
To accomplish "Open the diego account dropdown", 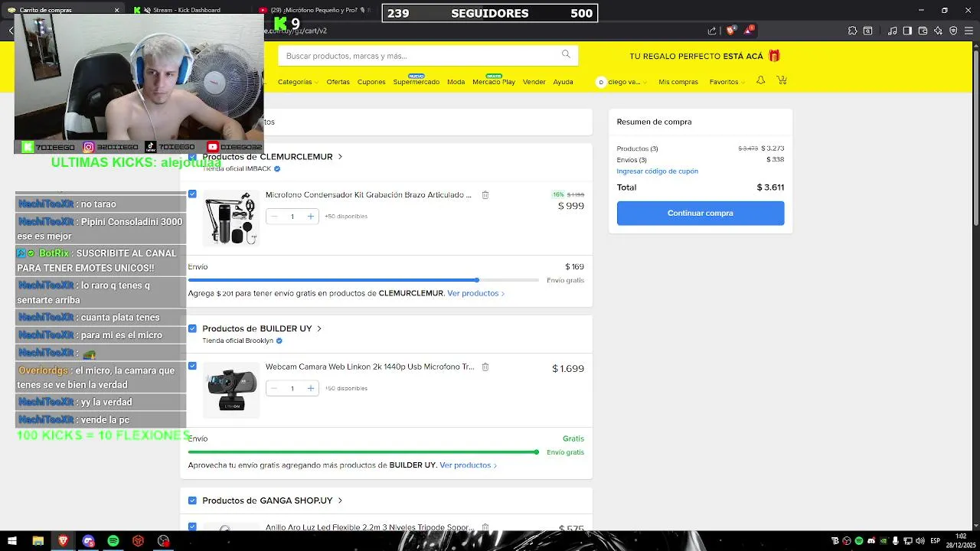I will (x=622, y=82).
